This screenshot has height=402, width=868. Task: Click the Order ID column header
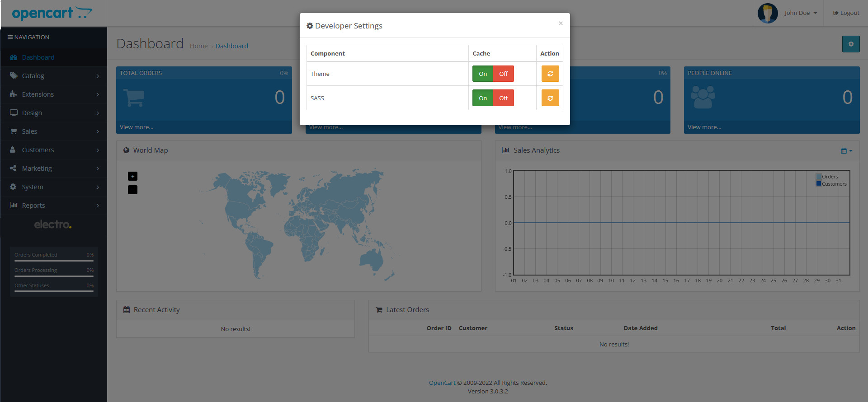pyautogui.click(x=439, y=328)
